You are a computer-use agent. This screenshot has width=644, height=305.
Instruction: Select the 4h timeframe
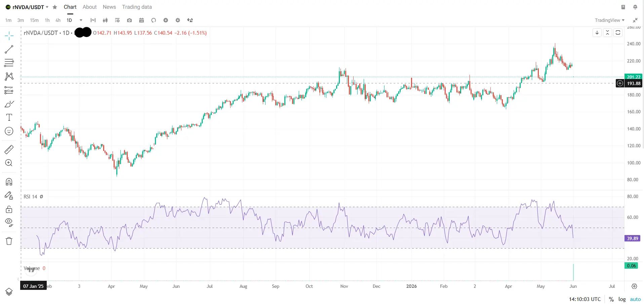58,20
